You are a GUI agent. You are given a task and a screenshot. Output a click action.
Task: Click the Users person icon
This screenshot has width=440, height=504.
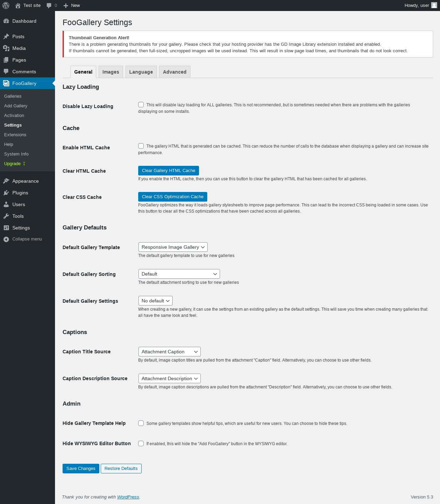pos(6,204)
